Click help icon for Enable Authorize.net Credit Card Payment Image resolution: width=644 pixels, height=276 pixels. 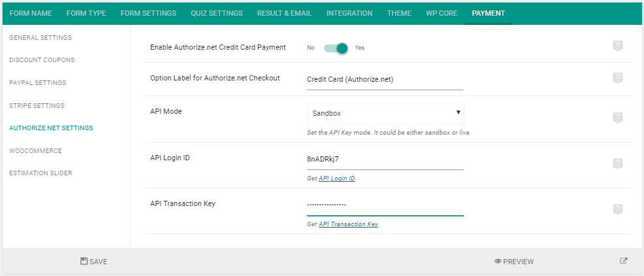click(617, 46)
